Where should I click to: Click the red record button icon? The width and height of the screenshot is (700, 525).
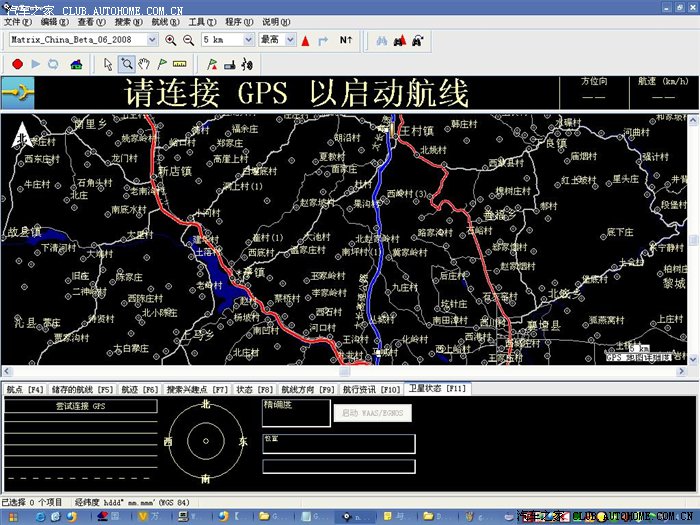click(17, 64)
